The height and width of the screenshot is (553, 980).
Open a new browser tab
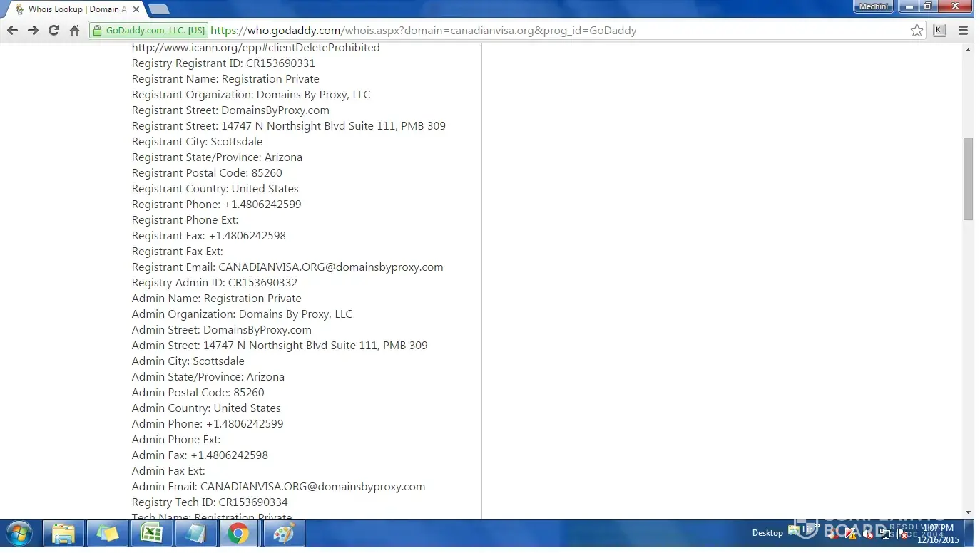(x=158, y=9)
